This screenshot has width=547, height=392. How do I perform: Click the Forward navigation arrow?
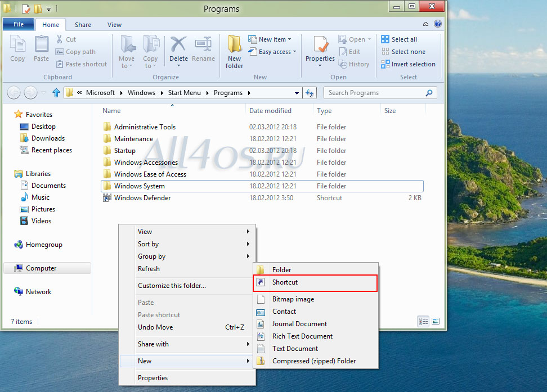(x=31, y=93)
